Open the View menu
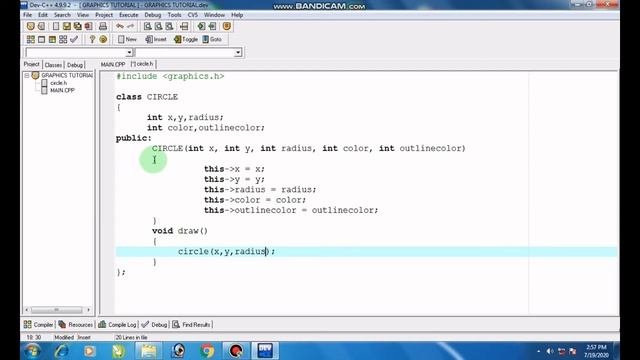Screen dimensions: 640x360 (x=83, y=15)
